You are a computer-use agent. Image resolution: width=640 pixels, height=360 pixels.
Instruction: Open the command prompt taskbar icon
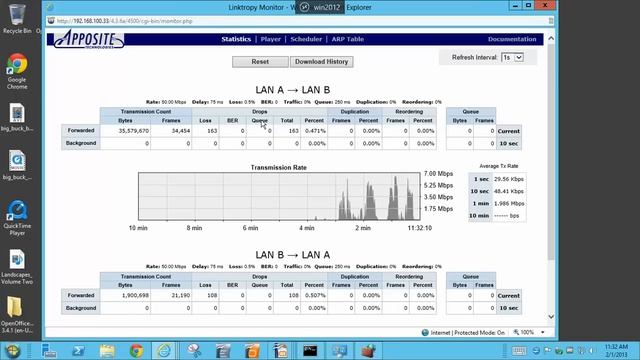point(310,351)
